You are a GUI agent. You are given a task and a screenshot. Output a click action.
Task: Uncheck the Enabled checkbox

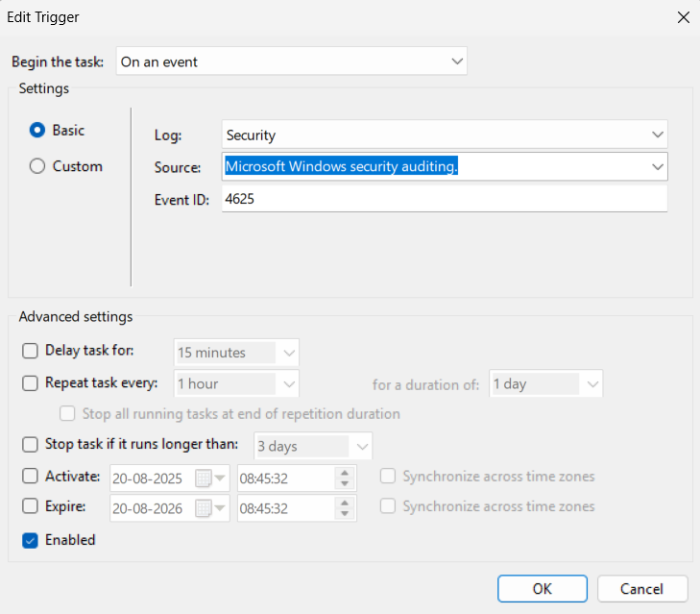click(31, 541)
